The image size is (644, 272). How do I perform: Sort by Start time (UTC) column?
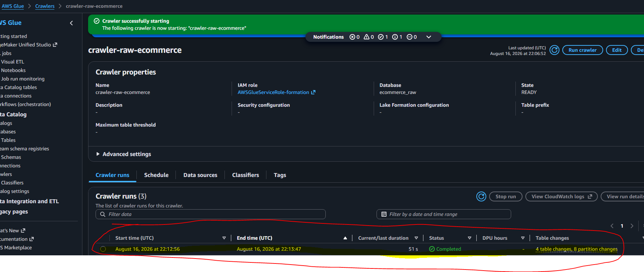[x=224, y=238]
